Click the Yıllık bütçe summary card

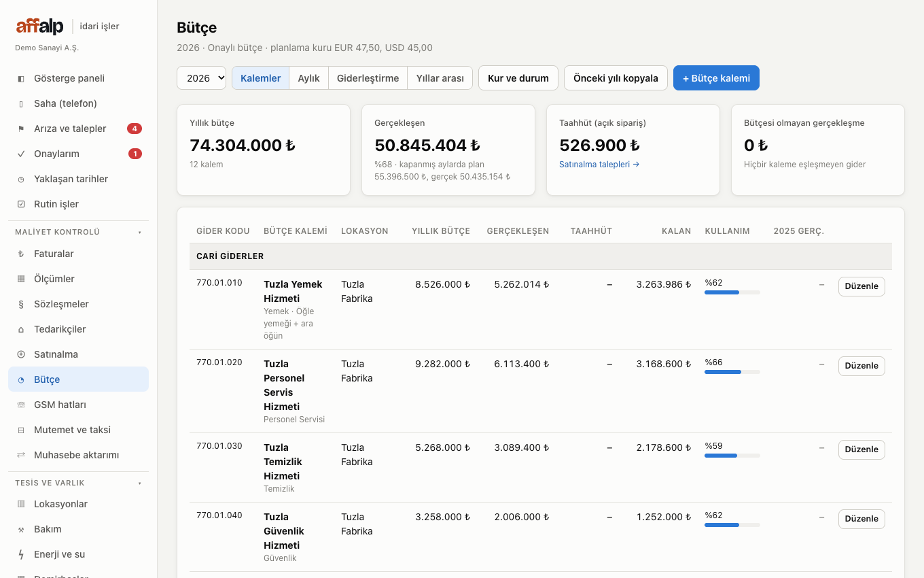264,150
